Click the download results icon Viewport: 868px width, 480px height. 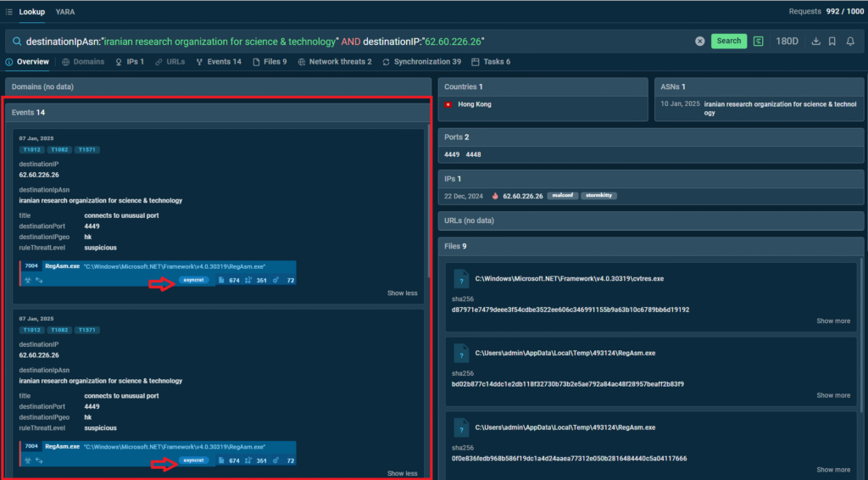pos(815,41)
